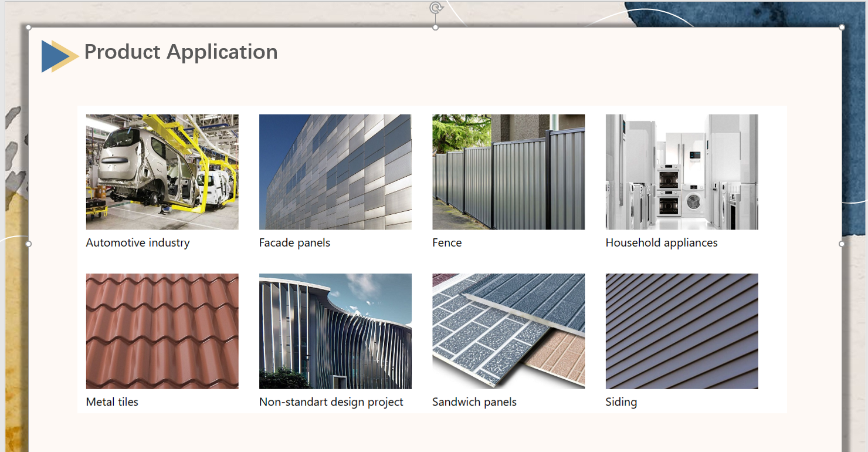Select the sandwich panels picture
Screen dimensions: 868x452
click(508, 331)
